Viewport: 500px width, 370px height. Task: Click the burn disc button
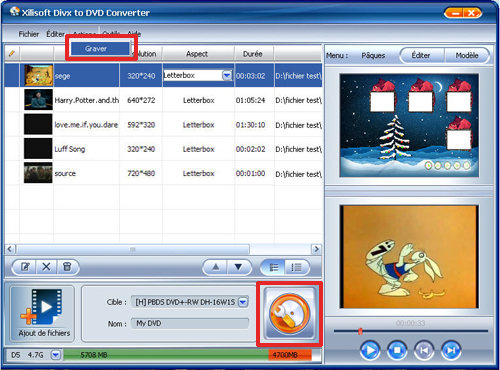click(289, 314)
